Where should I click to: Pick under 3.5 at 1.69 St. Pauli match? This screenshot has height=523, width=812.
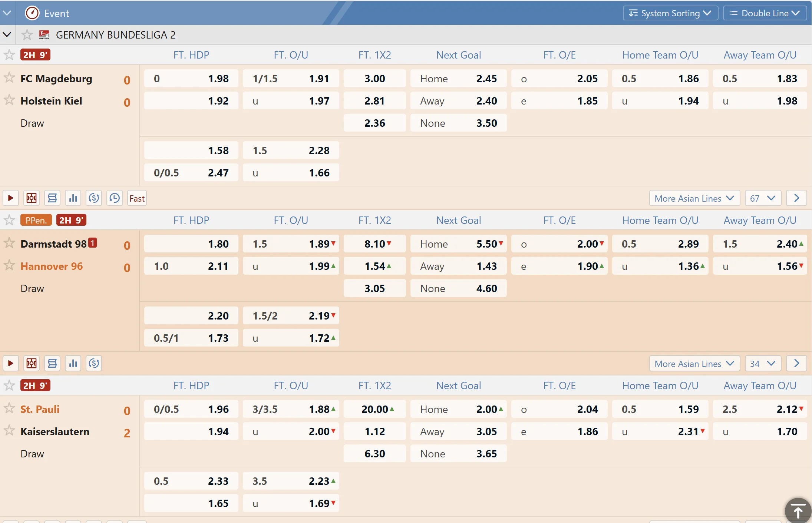291,503
